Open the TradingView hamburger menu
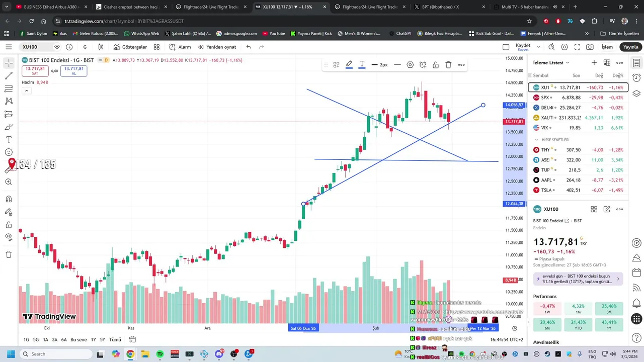The height and width of the screenshot is (362, 644). click(9, 47)
